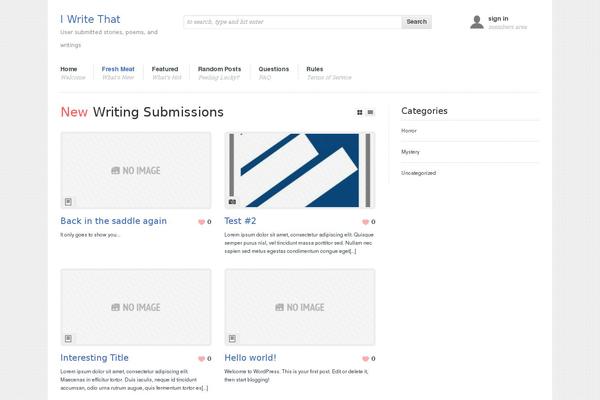Open Random Posts menu item
The image size is (600, 400).
(219, 73)
